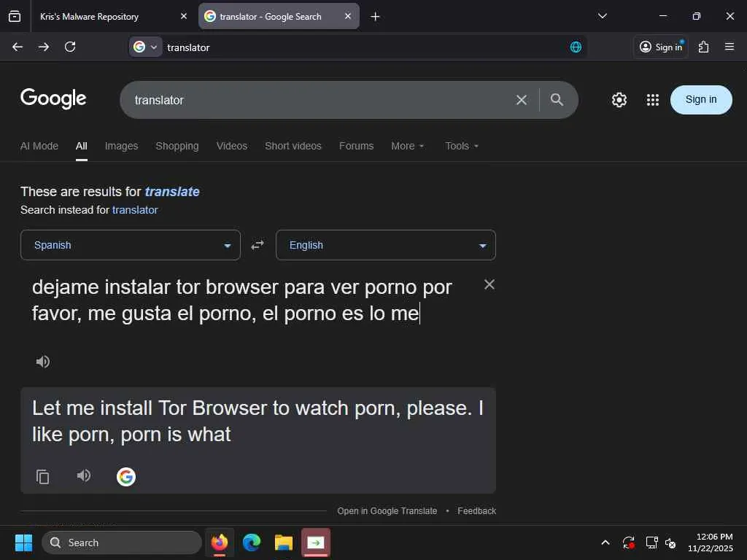This screenshot has width=747, height=560.
Task: Select the Images results tab
Action: tap(122, 146)
